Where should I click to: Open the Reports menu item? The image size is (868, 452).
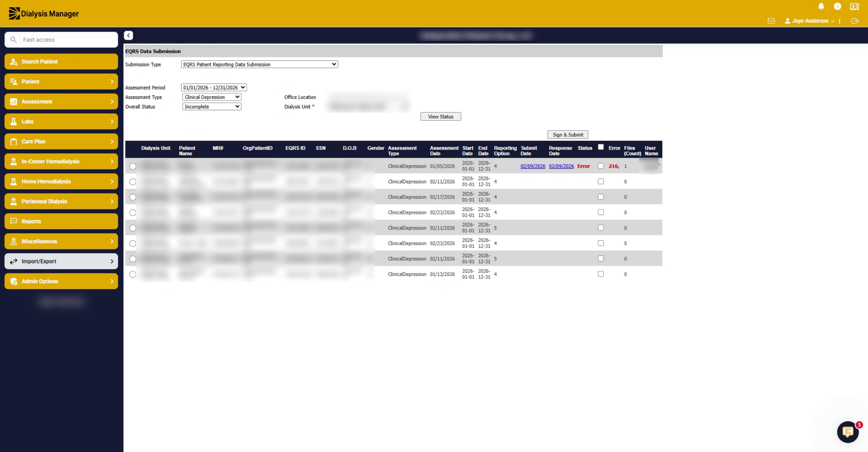click(x=61, y=221)
